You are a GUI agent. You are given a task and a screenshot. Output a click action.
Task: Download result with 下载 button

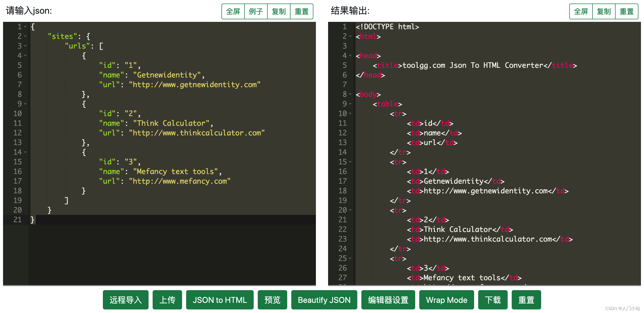493,300
